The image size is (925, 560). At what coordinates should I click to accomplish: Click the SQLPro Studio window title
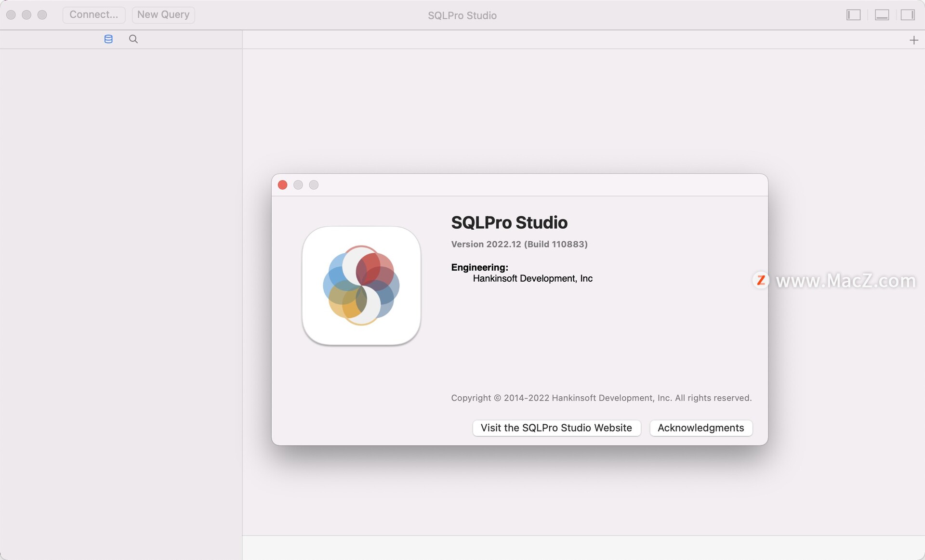[462, 15]
